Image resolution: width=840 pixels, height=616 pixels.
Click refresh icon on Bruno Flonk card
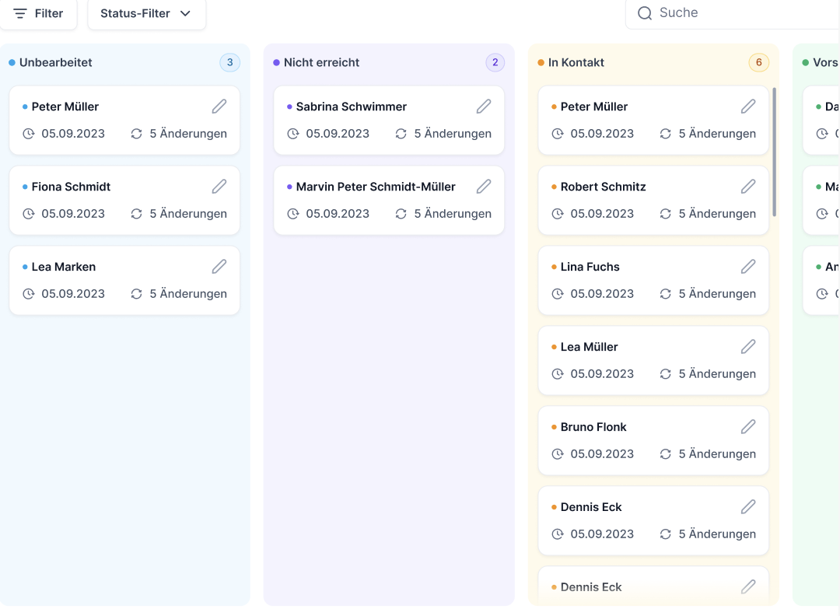coord(665,453)
